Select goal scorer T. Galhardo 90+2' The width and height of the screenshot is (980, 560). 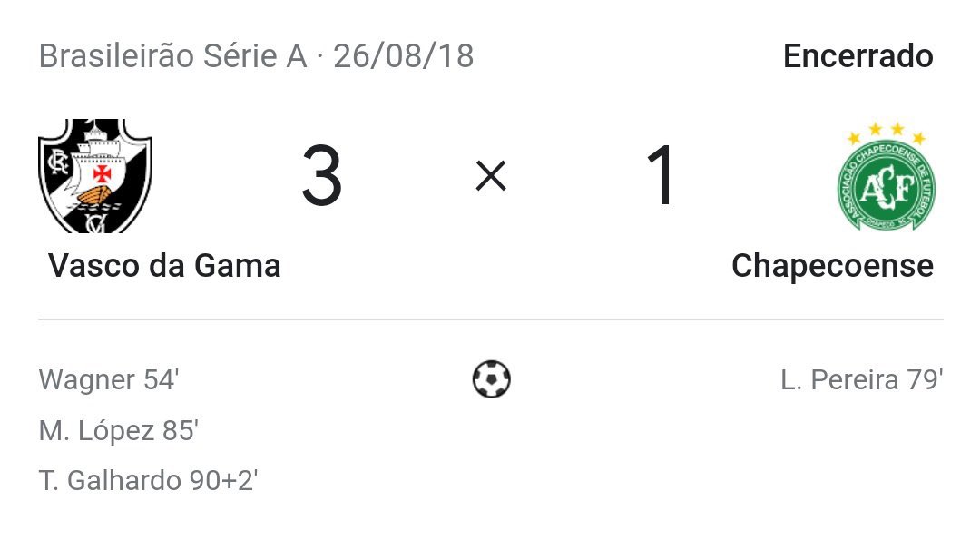point(149,480)
